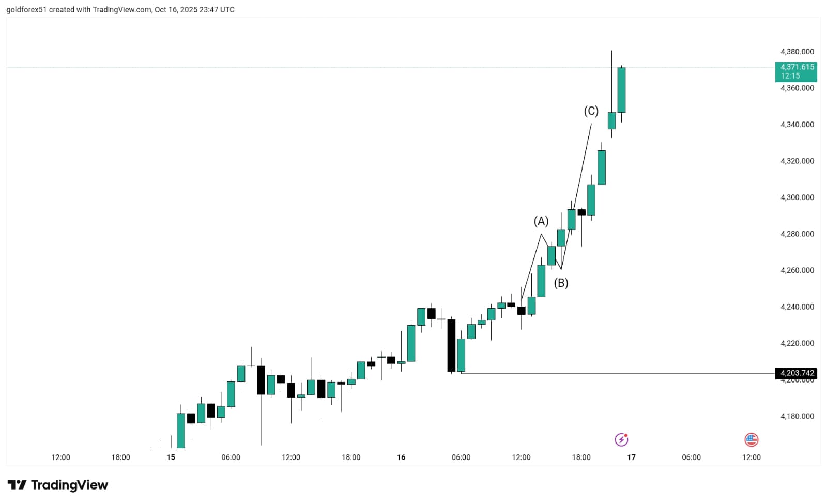Screen dimensions: 827x504
Task: Select the (A) wave label
Action: (541, 221)
